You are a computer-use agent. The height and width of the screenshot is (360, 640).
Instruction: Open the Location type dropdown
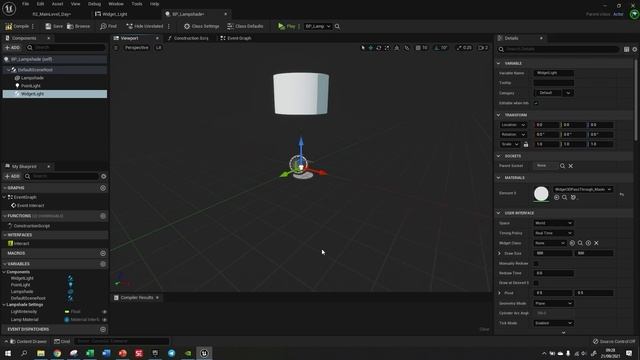coord(513,125)
